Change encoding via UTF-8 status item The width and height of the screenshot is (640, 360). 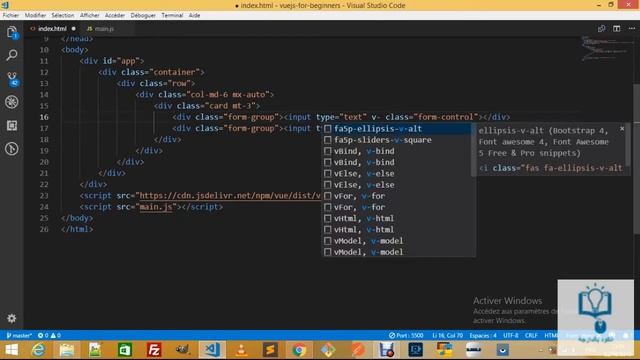click(x=511, y=335)
